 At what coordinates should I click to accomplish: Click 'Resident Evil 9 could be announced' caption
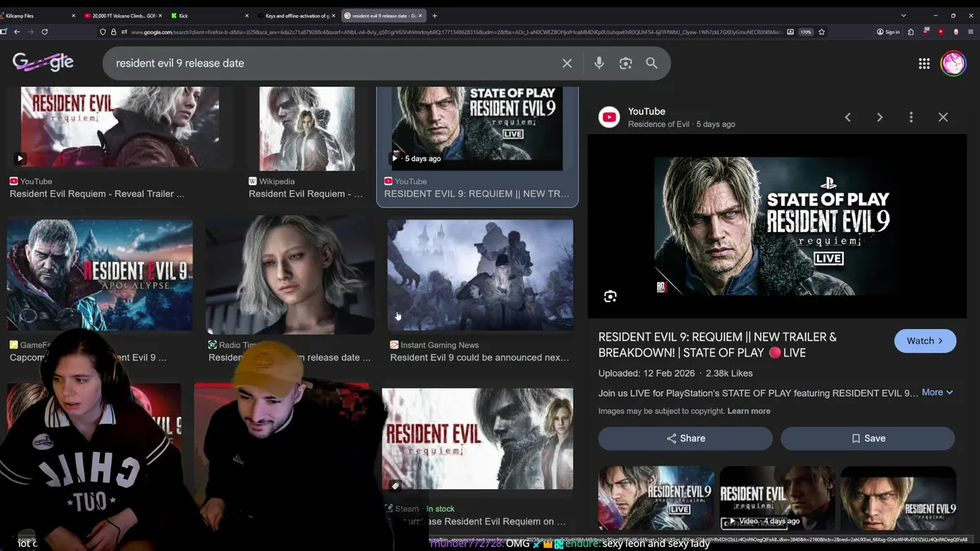479,357
